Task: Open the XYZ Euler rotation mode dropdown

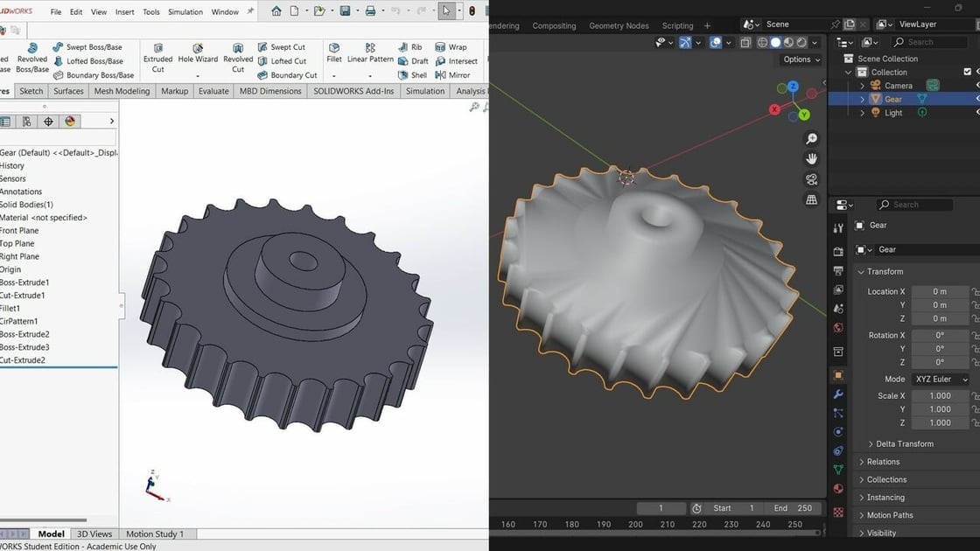Action: 940,379
